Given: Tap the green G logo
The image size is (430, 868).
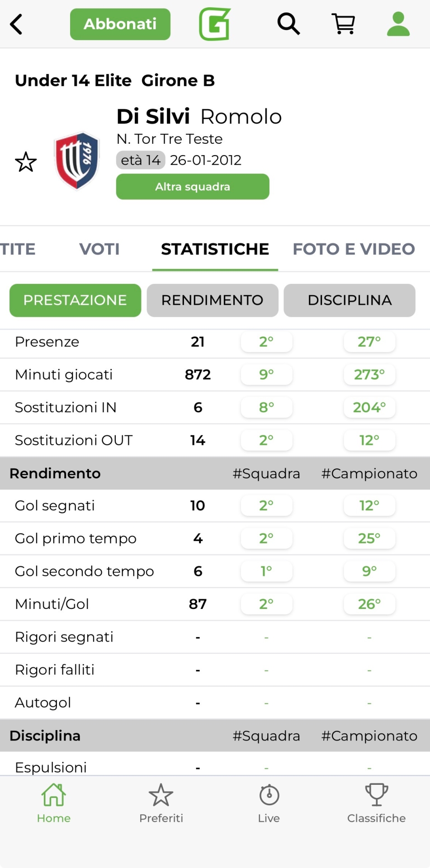Looking at the screenshot, I should [x=215, y=24].
